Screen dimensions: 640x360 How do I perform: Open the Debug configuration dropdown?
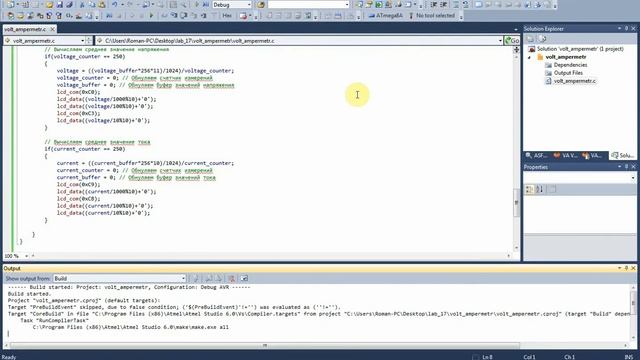[231, 5]
